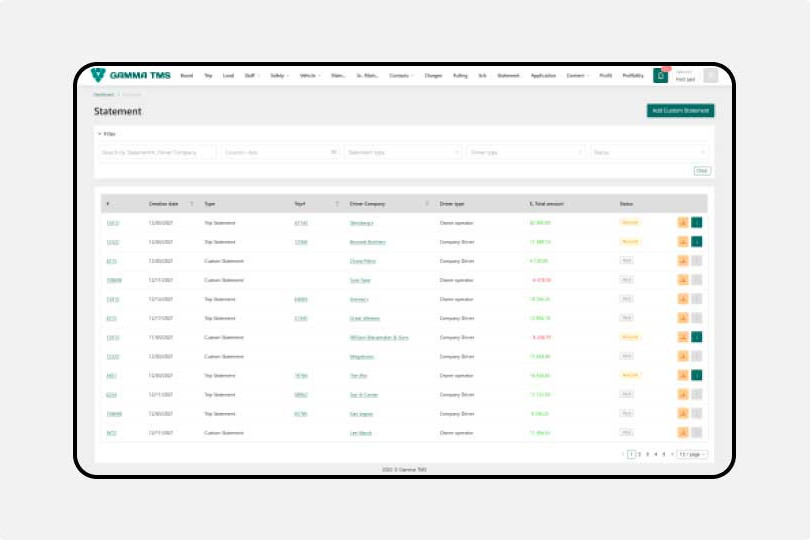
Task: Sort by Creation date column icon
Action: point(192,203)
